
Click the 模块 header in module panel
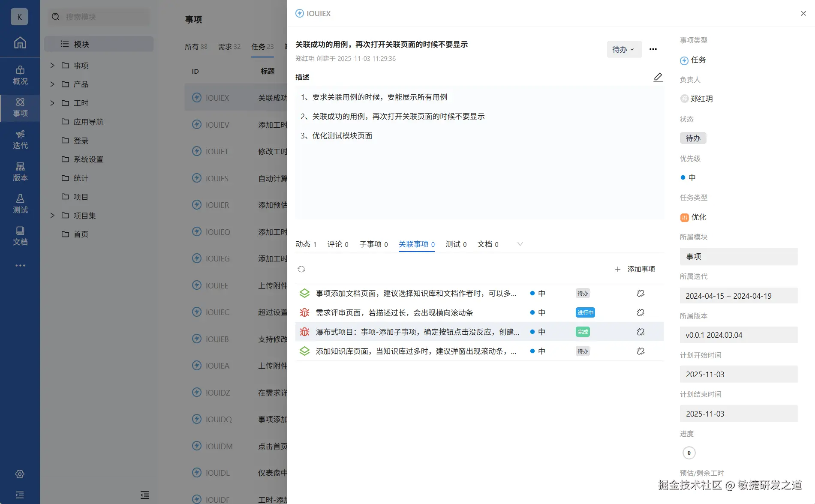[x=99, y=44]
